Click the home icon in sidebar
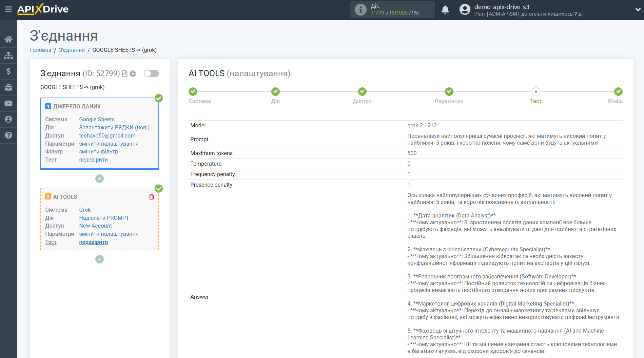This screenshot has width=644, height=358. click(x=8, y=39)
